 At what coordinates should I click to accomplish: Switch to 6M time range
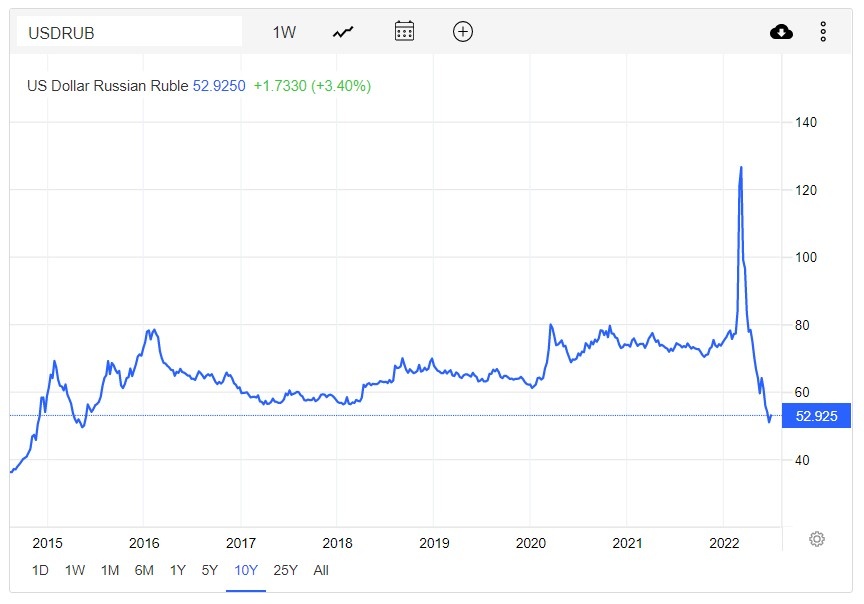point(144,570)
